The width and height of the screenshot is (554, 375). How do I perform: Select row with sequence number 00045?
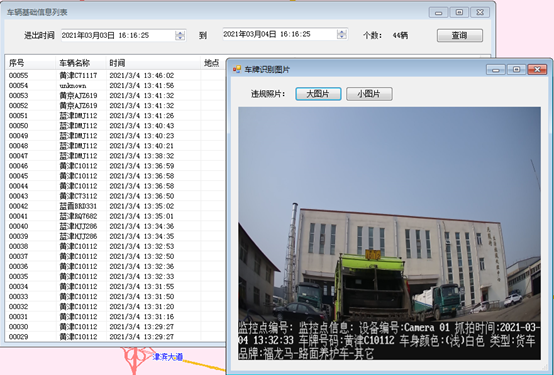click(x=116, y=176)
